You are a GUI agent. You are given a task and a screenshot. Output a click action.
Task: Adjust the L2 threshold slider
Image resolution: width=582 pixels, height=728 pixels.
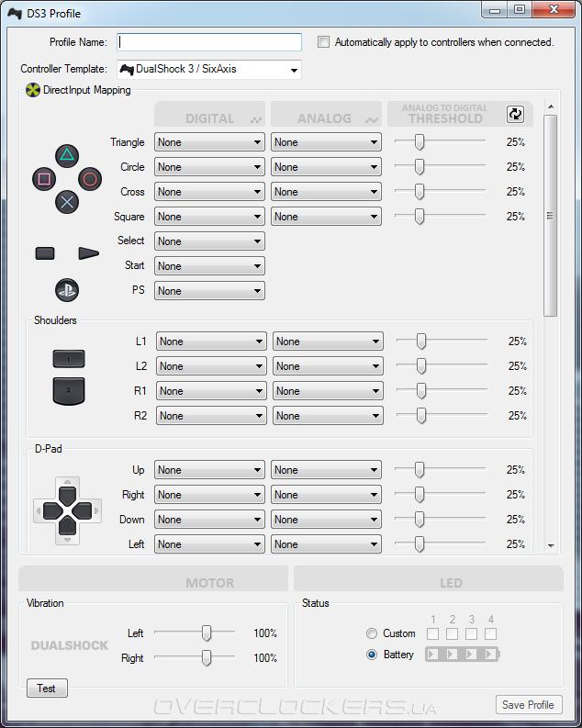(x=421, y=366)
